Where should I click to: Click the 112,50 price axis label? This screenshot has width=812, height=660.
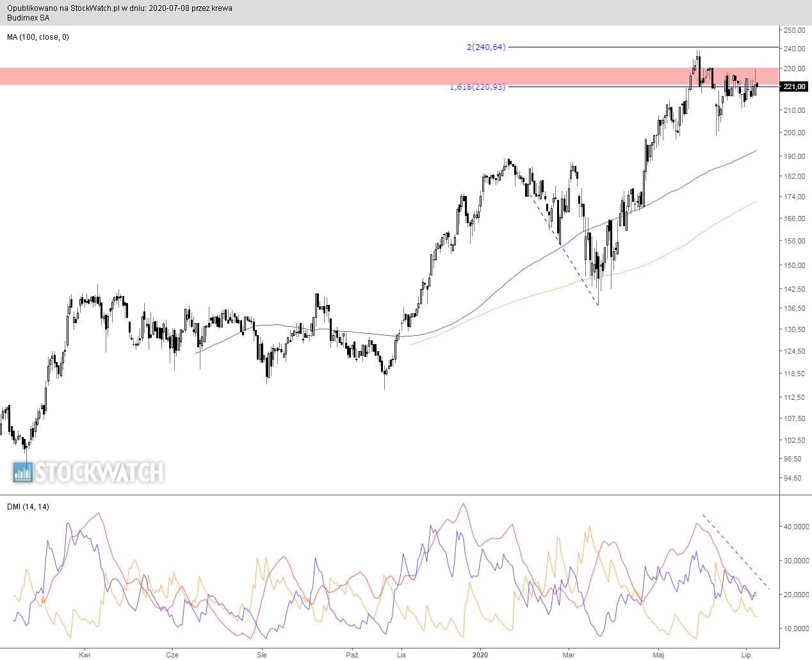tap(796, 397)
